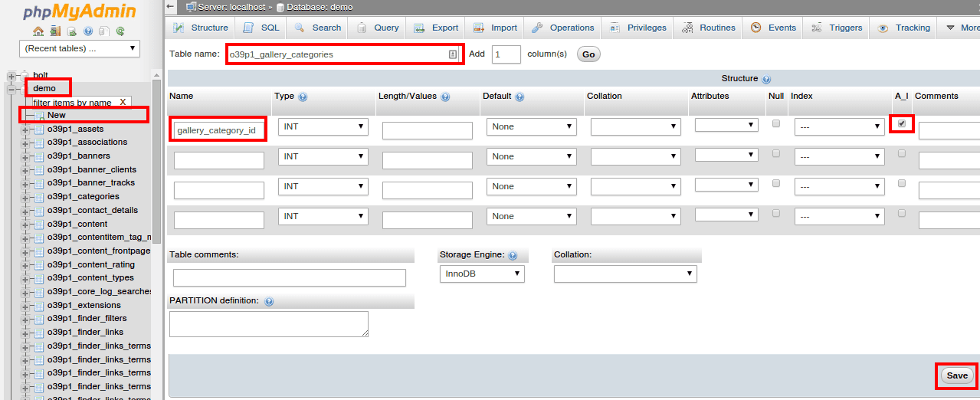Viewport: 980px width, 400px height.
Task: Check A_I box in third column row
Action: (902, 183)
